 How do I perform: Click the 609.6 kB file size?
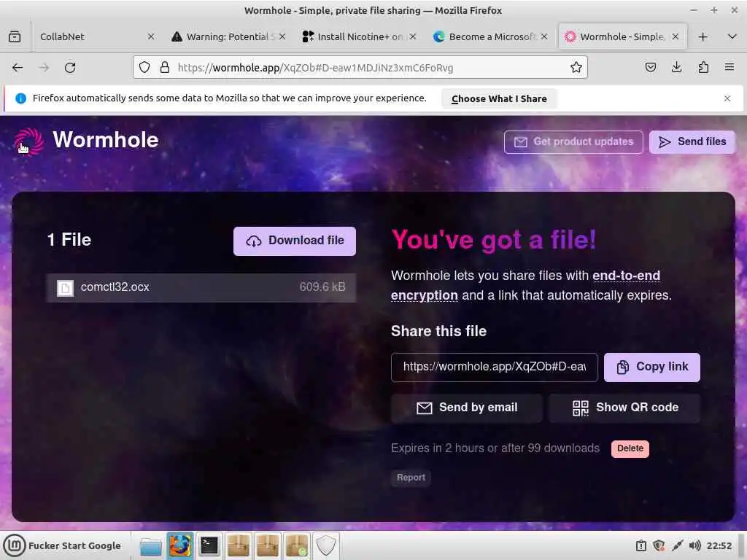coord(322,287)
